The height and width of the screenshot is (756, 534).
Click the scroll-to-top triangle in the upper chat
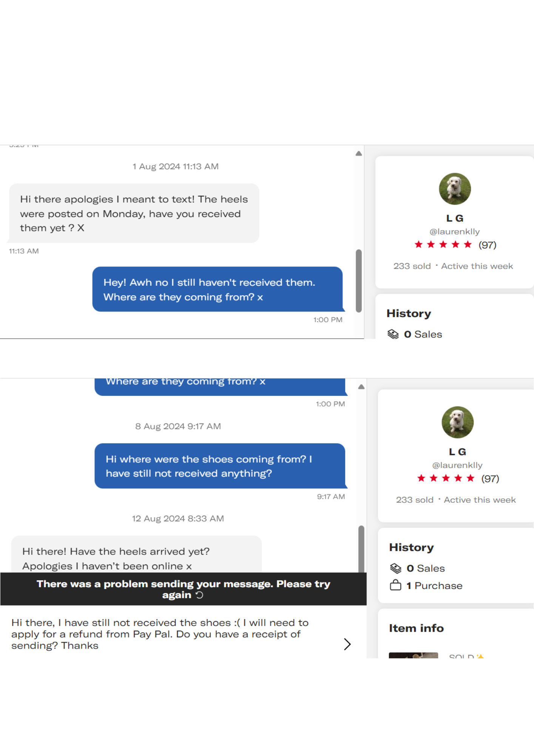point(358,153)
